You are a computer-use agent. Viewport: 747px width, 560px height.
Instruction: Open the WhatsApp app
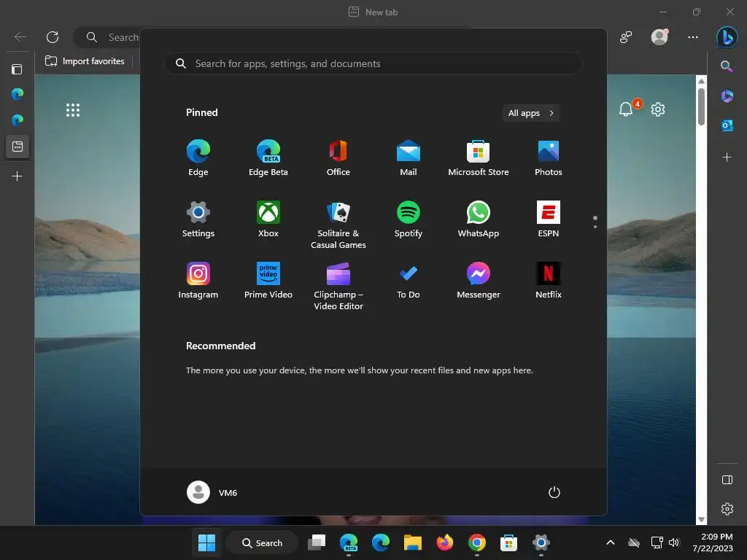[x=479, y=219]
